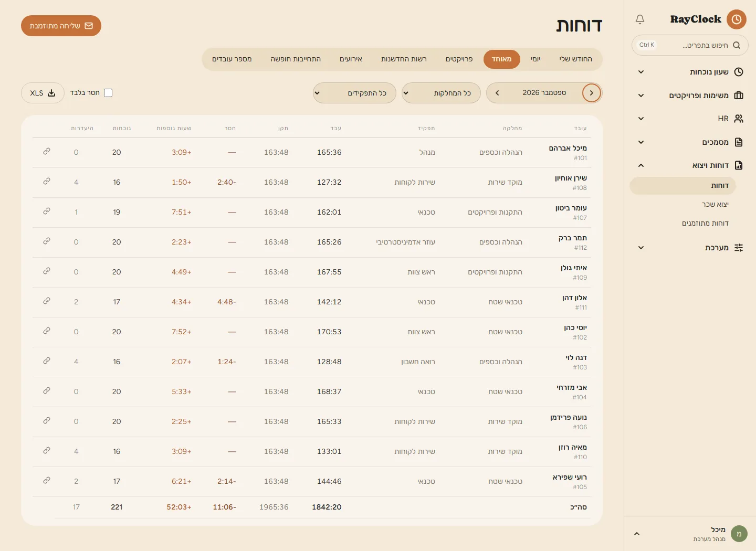
Task: Open link icon for עומר ביטון row
Action: tap(47, 211)
